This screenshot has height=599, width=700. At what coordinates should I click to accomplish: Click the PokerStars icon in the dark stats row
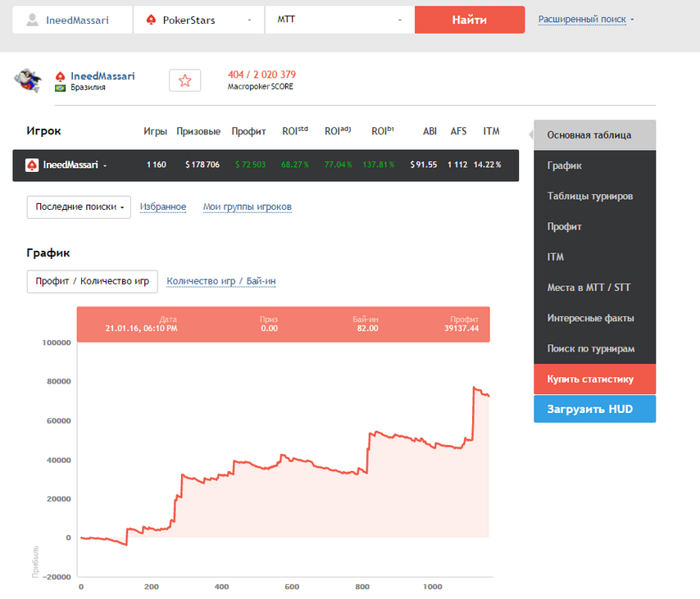pyautogui.click(x=32, y=166)
